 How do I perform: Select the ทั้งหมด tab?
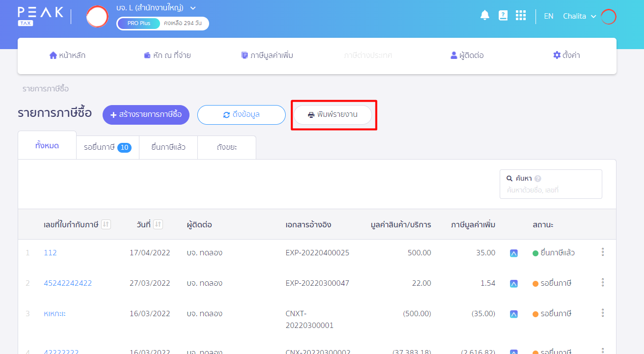tap(47, 145)
